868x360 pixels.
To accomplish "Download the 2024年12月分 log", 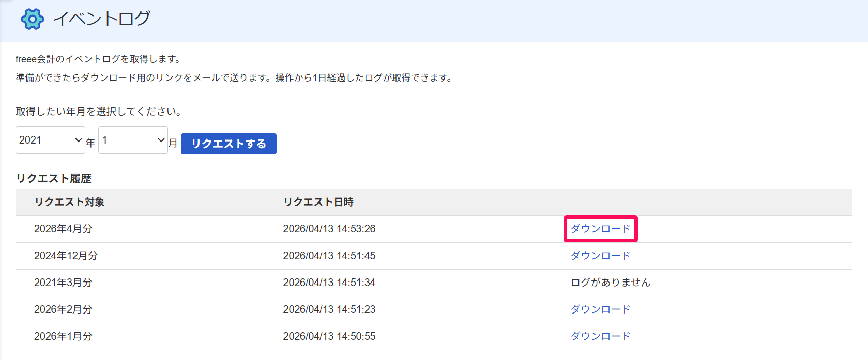I will (x=600, y=256).
